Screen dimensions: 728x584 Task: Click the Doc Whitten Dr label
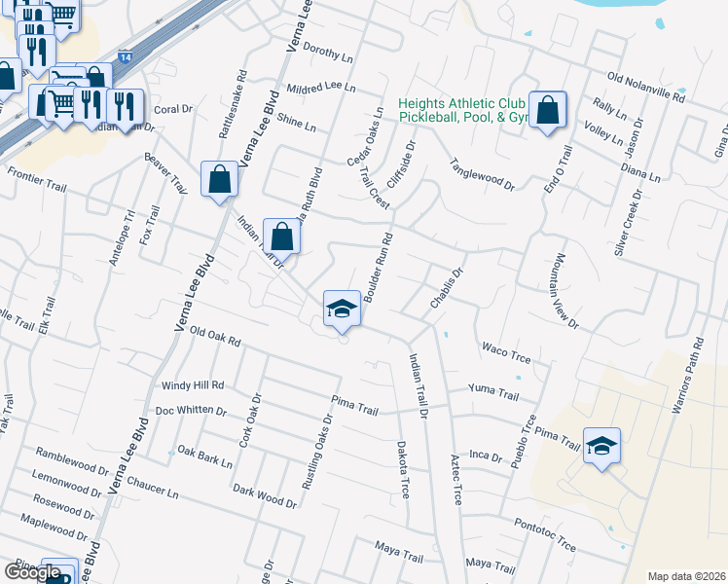pyautogui.click(x=191, y=411)
